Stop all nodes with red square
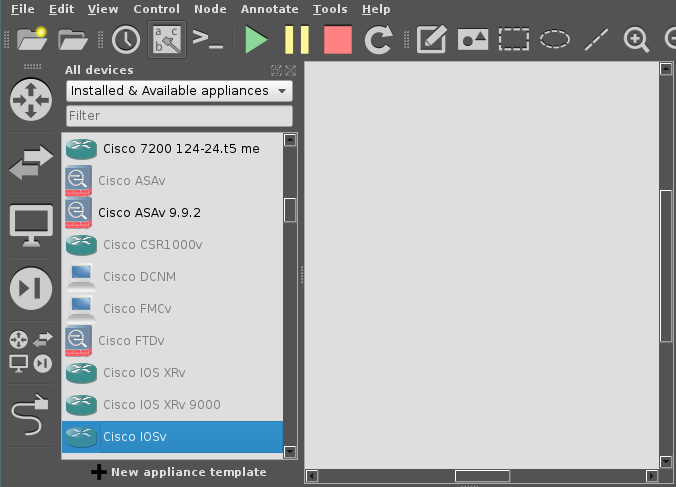 (338, 40)
